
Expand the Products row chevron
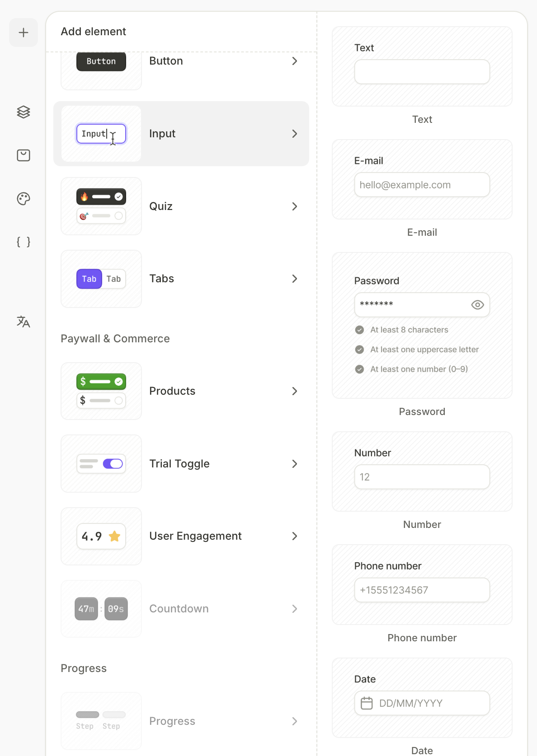click(295, 391)
